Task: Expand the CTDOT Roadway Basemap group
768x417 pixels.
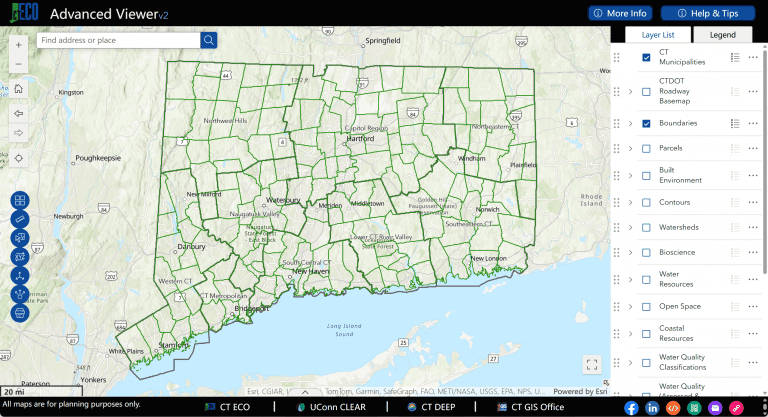Action: [x=630, y=91]
